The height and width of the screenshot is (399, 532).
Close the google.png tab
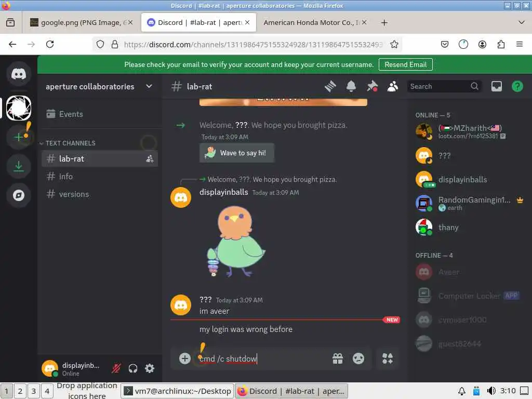tap(130, 22)
